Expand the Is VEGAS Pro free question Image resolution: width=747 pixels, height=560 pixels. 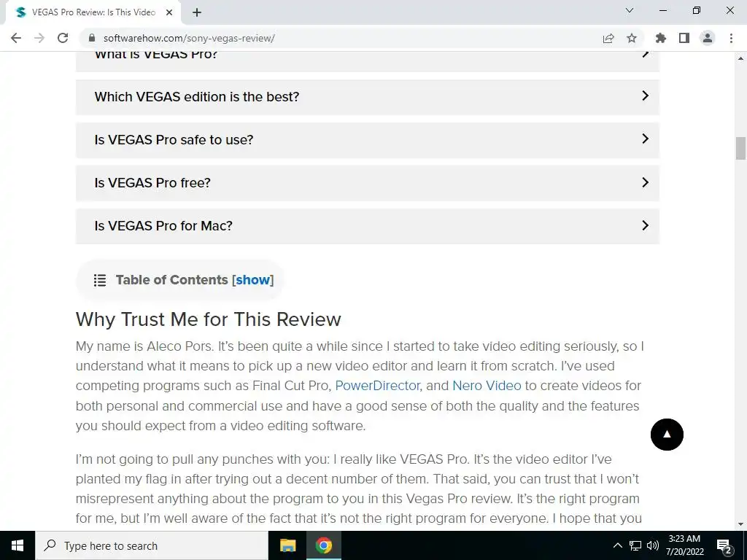coord(368,183)
